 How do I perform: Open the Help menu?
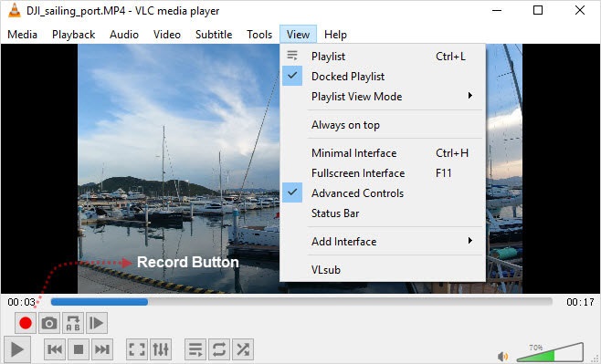335,35
